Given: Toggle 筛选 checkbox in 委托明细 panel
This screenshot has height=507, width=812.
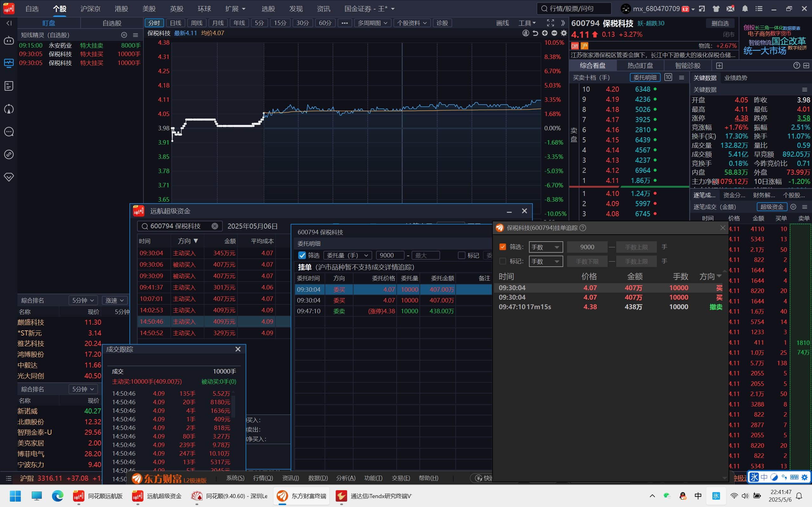Looking at the screenshot, I should (302, 256).
